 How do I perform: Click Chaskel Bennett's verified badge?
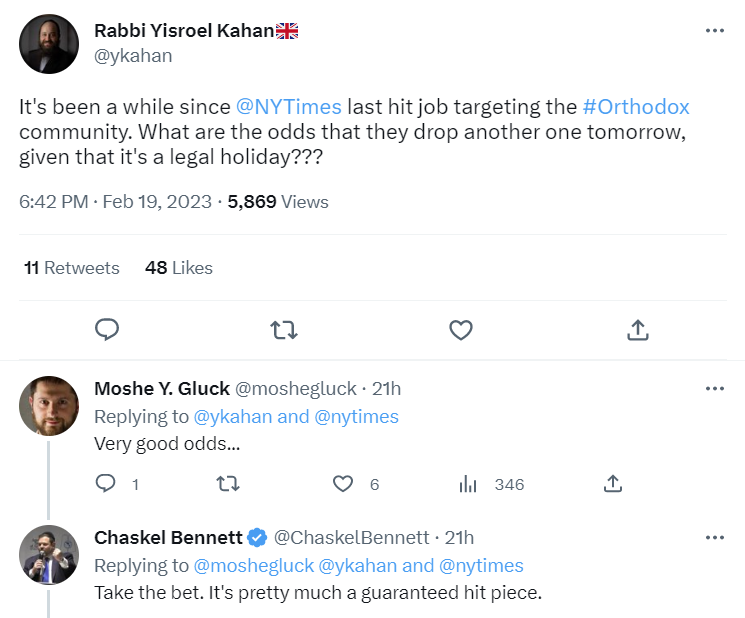(257, 538)
